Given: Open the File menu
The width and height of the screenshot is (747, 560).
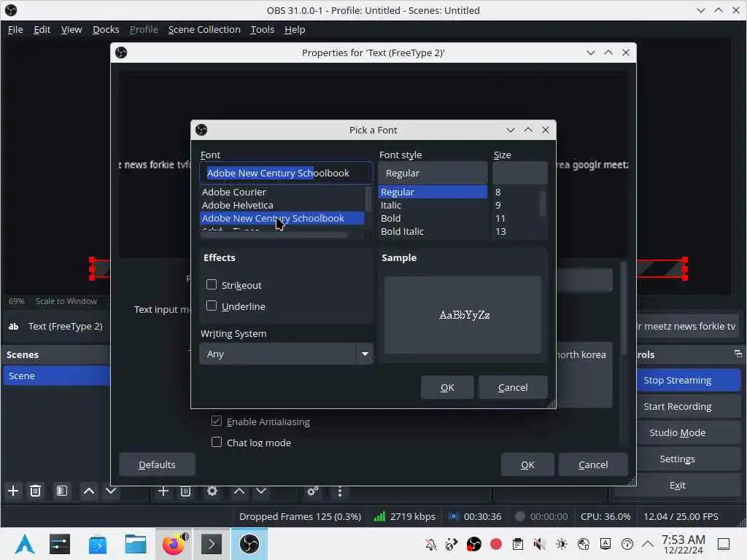Looking at the screenshot, I should click(15, 29).
